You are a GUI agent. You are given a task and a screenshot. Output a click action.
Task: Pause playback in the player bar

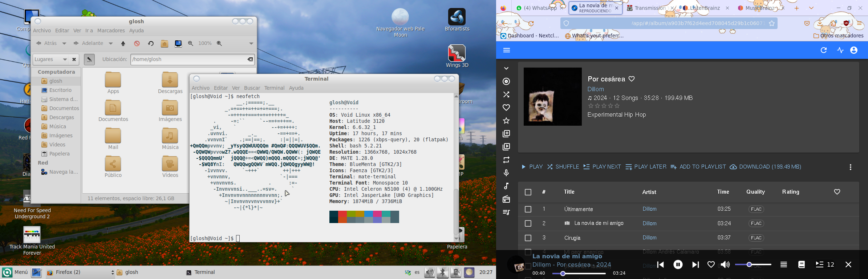coord(678,264)
